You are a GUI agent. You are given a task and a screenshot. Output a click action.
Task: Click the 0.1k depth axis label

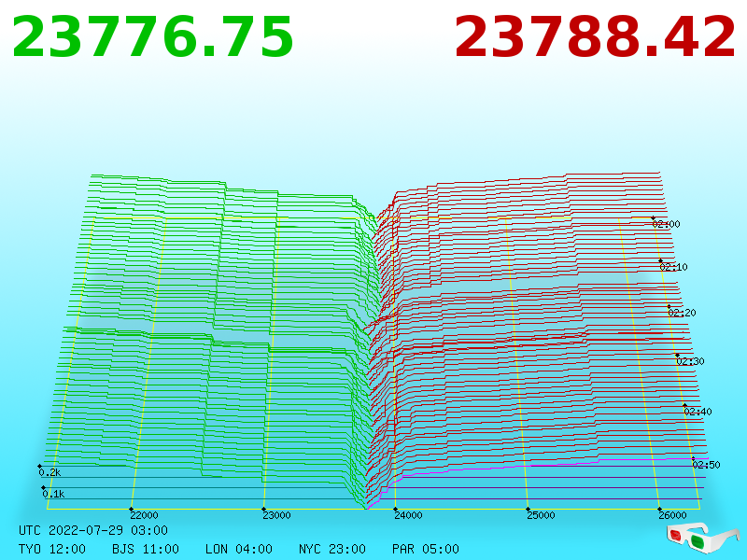[x=53, y=494]
